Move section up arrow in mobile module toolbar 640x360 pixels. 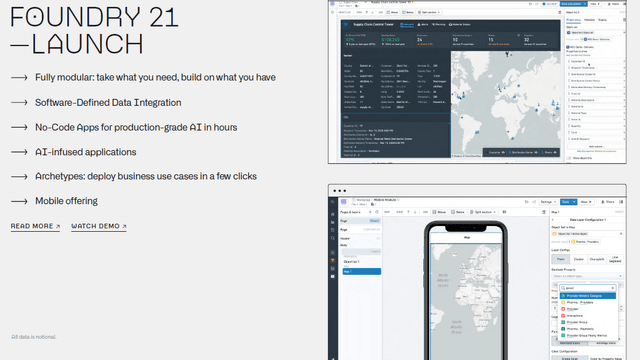pos(408,212)
